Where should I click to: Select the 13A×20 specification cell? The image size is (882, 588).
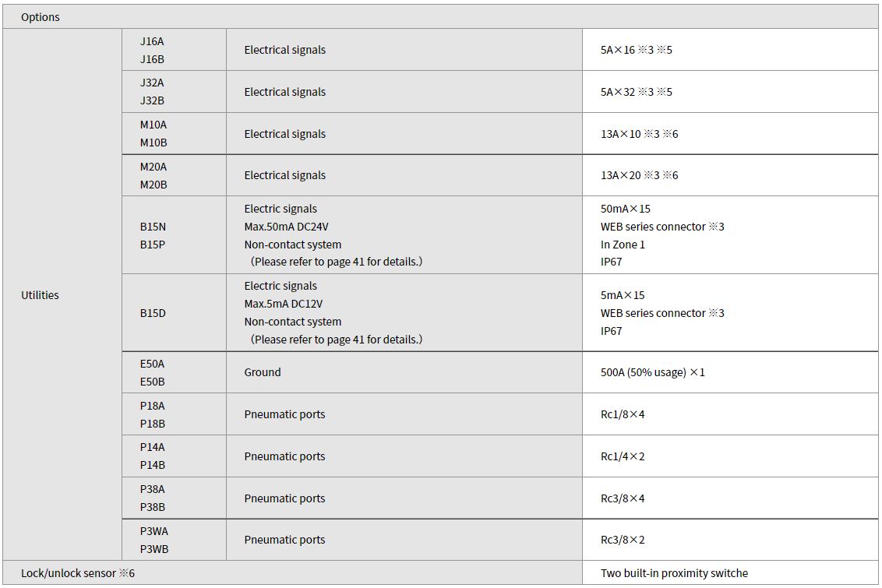coord(730,175)
